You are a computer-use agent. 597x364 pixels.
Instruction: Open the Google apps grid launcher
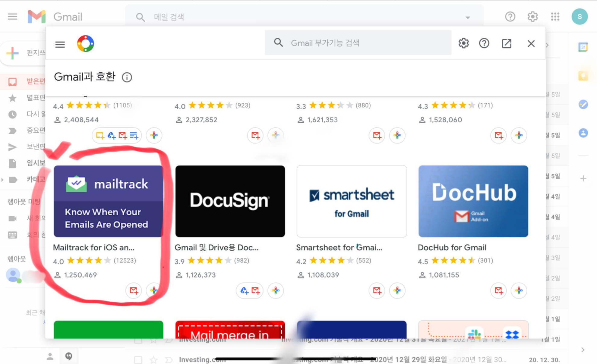point(555,17)
